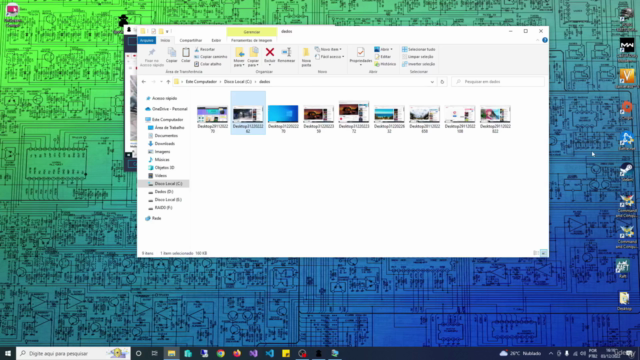Open Firefox from the taskbar
Viewport: 640px width, 360px height.
point(237,353)
